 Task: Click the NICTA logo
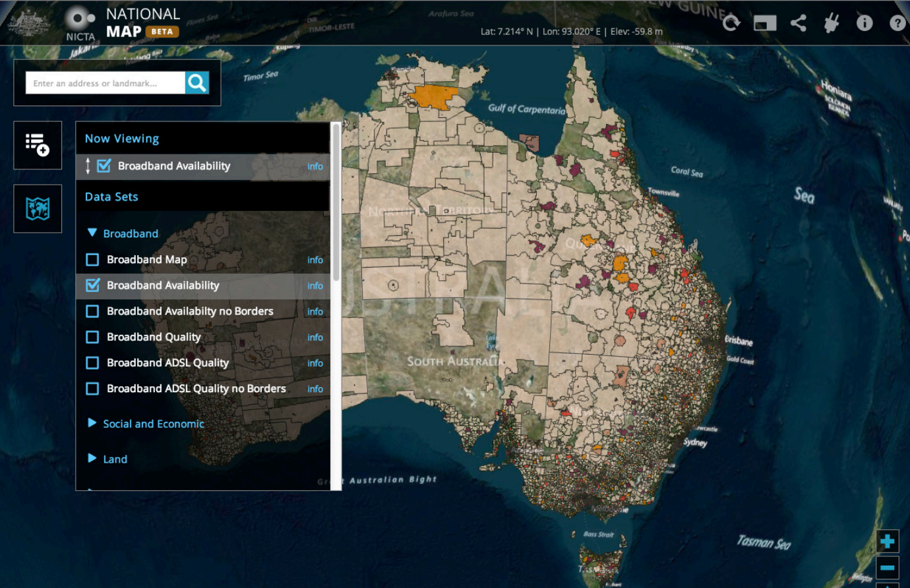click(80, 24)
